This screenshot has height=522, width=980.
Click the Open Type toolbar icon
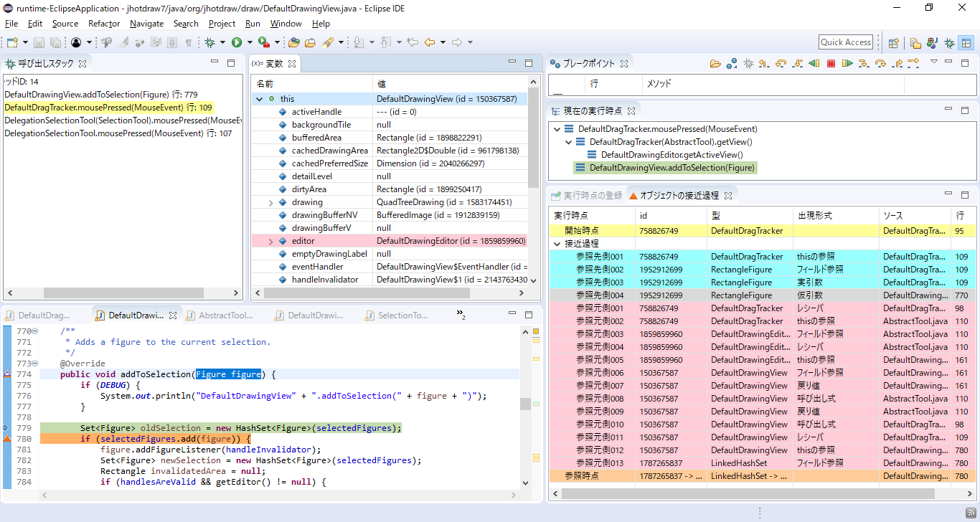point(293,42)
